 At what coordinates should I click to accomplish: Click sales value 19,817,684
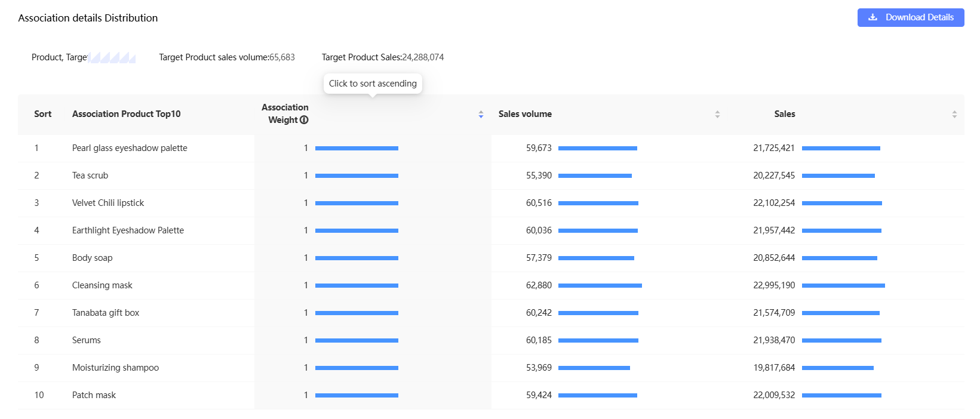(x=774, y=368)
